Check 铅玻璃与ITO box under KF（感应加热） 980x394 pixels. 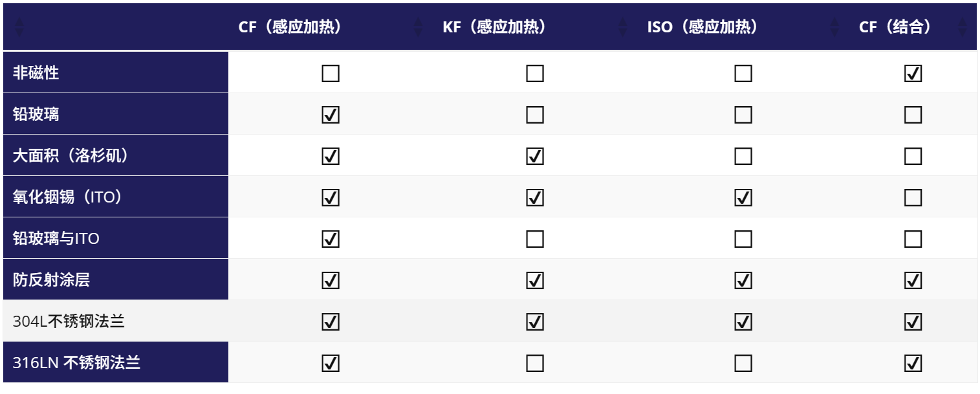(x=535, y=239)
